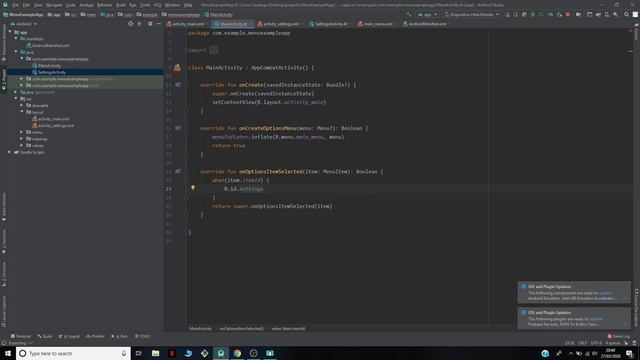Screen dimensions: 640x360
Task: Open Terminal tool window
Action: click(20, 336)
